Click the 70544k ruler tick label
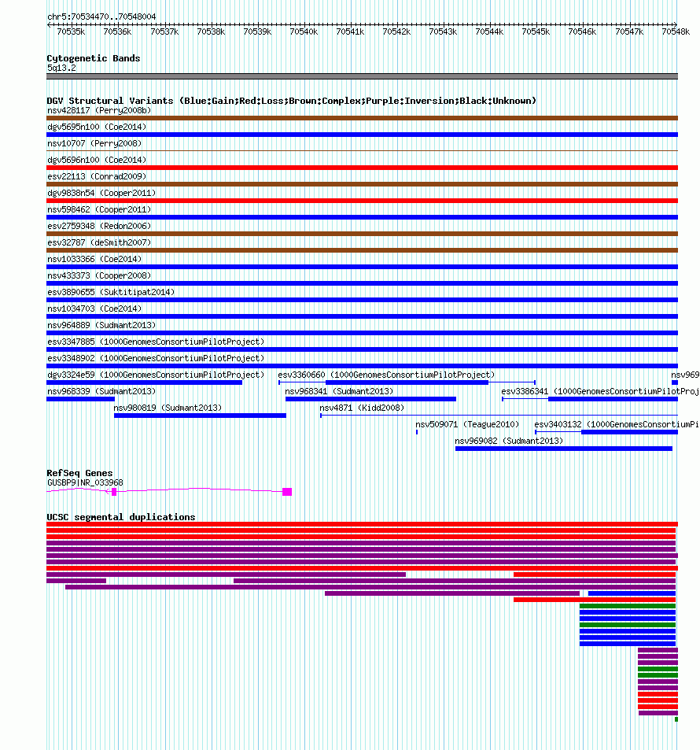 point(489,31)
